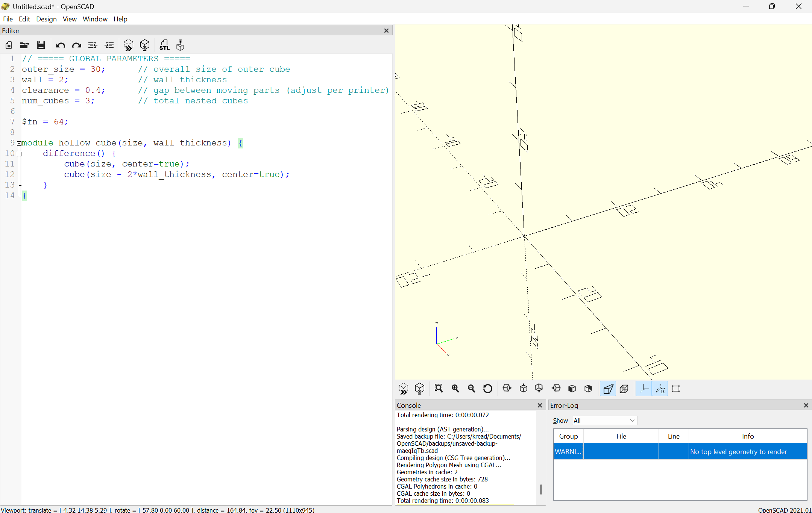Open the Export as STL tool
This screenshot has height=513, width=812.
165,45
